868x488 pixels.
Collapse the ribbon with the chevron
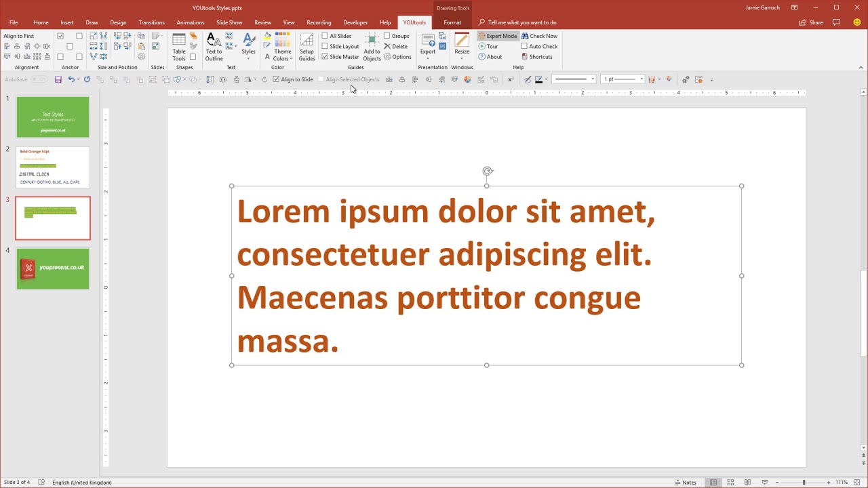point(861,67)
